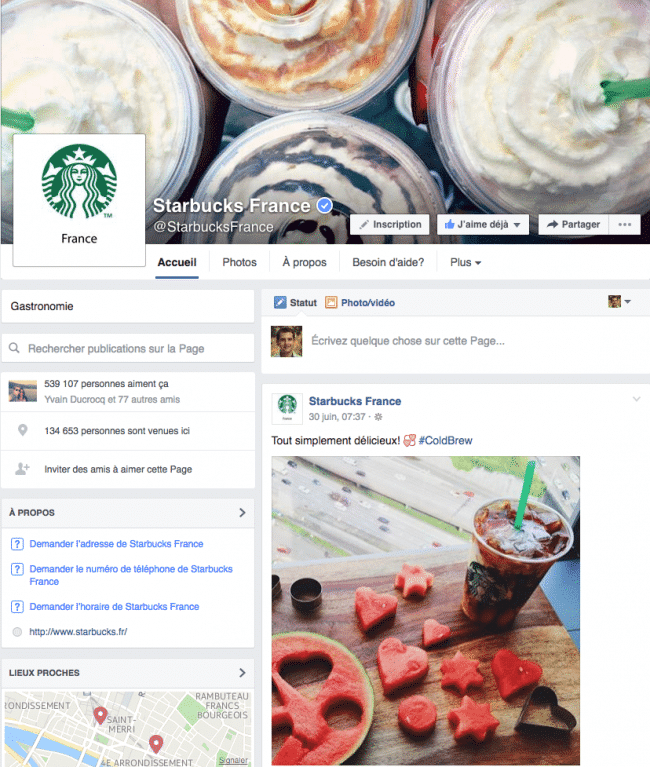Select the Statut composer option

click(295, 303)
